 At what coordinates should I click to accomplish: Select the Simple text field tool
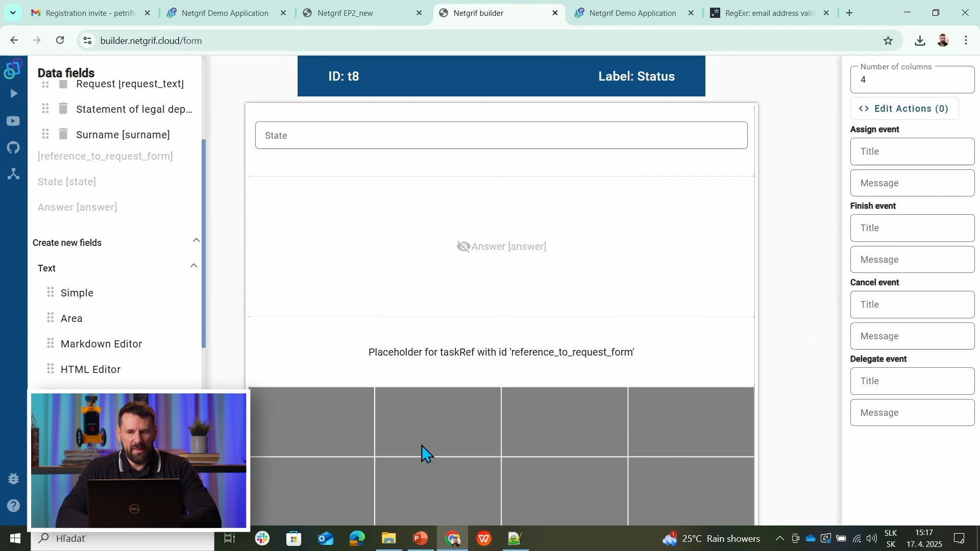77,293
